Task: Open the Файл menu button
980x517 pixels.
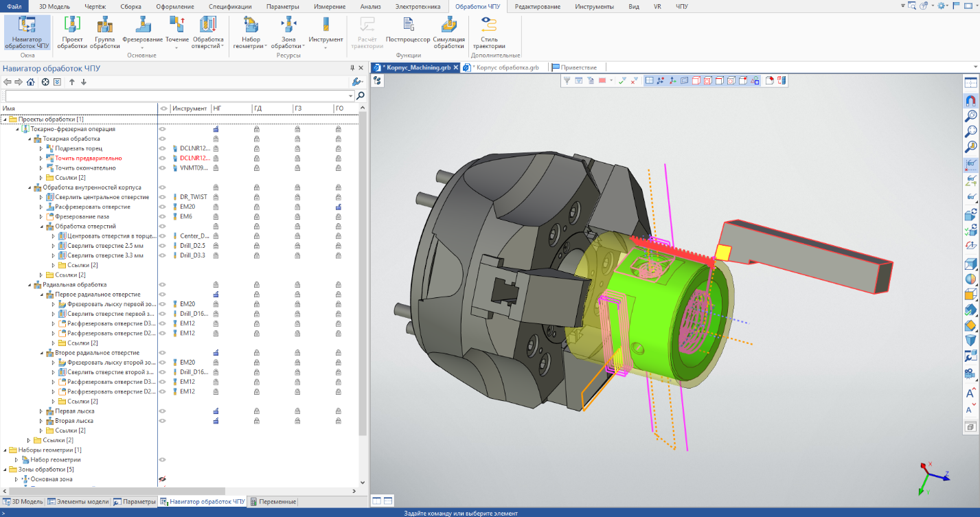Action: pos(14,6)
